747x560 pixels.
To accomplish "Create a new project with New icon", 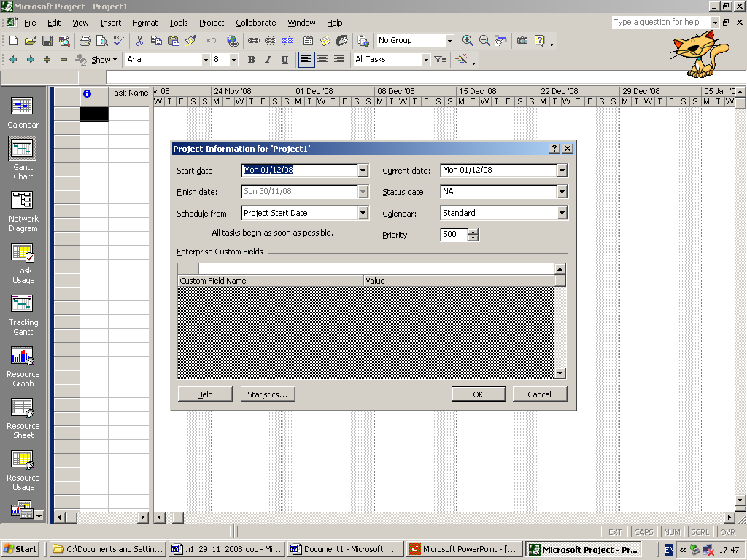I will 14,41.
